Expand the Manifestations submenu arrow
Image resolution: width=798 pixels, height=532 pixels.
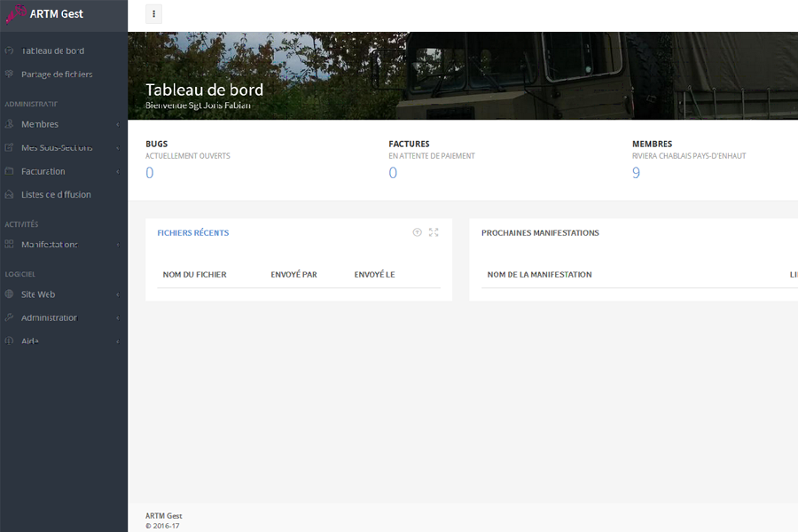click(x=117, y=245)
